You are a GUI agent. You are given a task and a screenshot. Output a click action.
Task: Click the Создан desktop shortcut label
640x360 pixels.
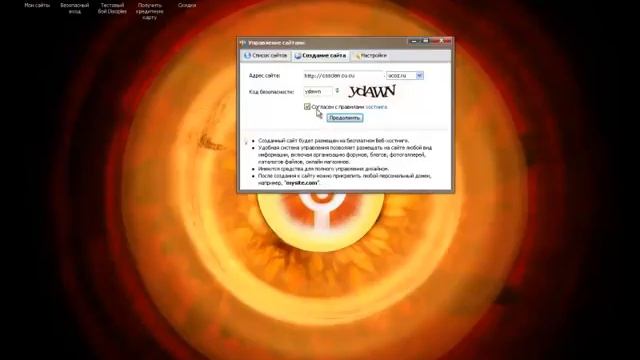(187, 5)
